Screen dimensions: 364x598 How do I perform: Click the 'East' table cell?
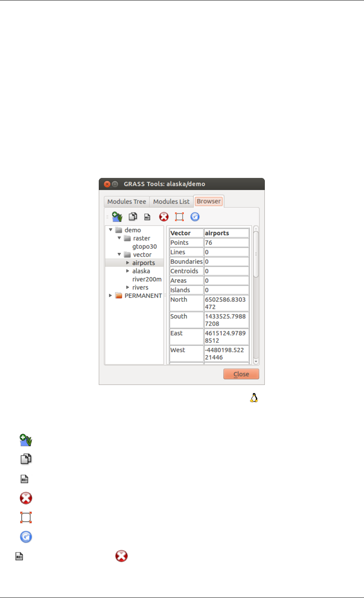click(186, 337)
